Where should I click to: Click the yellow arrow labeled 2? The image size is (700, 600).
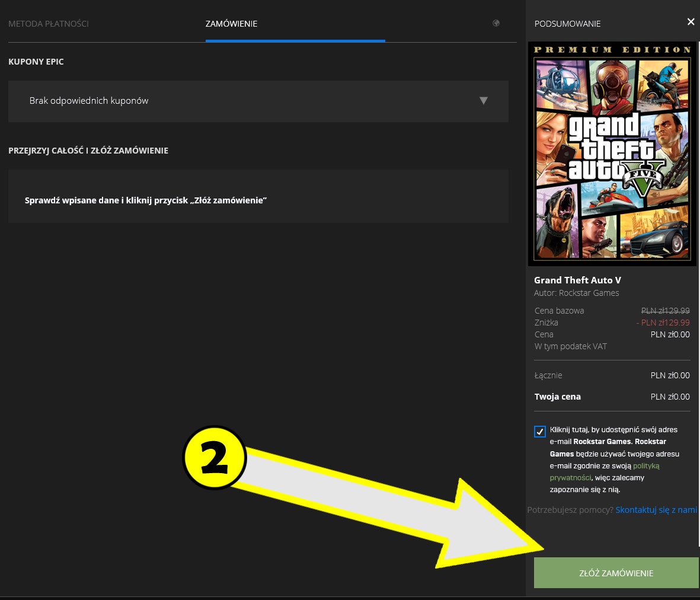(215, 458)
